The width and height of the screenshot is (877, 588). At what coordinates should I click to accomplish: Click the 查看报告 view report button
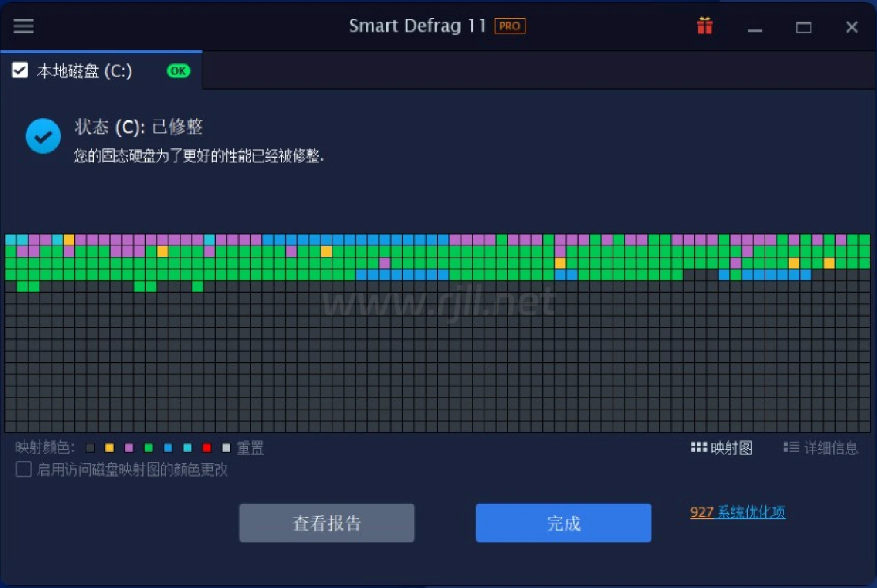(x=326, y=523)
